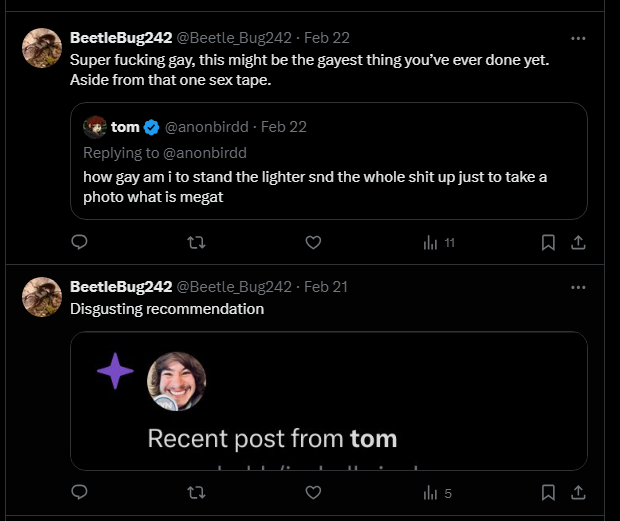Bookmark the Disgusting recommendation post

(x=548, y=492)
